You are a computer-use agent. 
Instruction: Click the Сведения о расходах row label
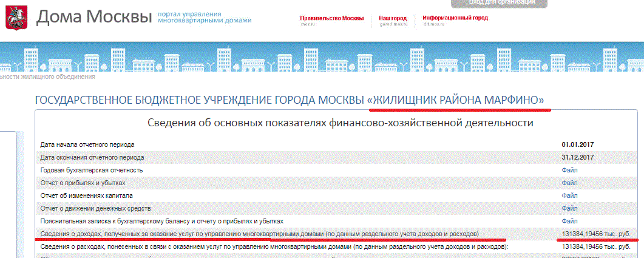click(274, 246)
